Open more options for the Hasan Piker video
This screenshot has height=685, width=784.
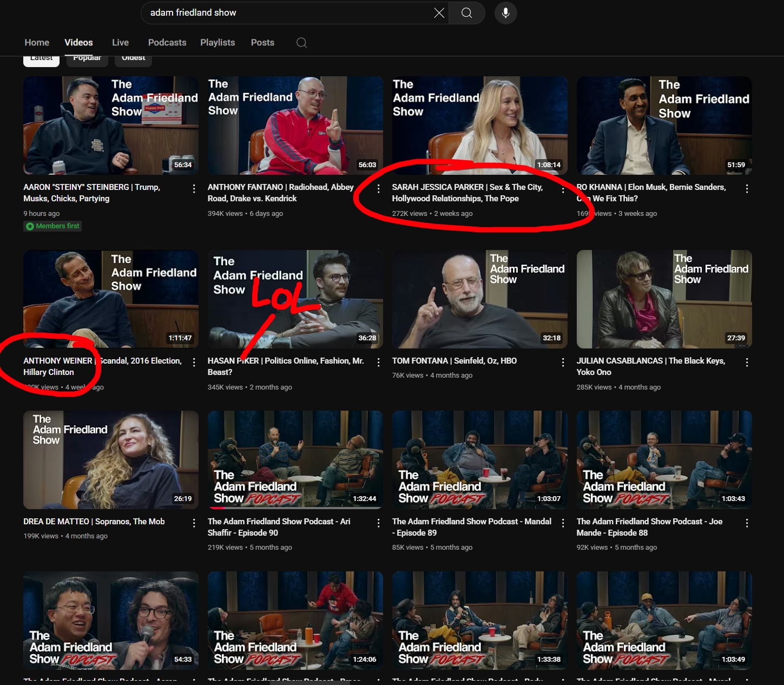[x=378, y=362]
